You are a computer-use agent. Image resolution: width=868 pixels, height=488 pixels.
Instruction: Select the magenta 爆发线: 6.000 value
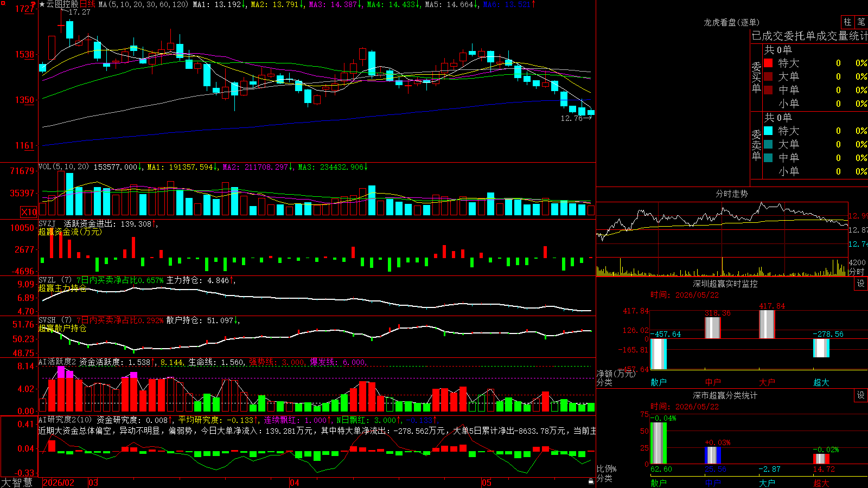click(339, 362)
